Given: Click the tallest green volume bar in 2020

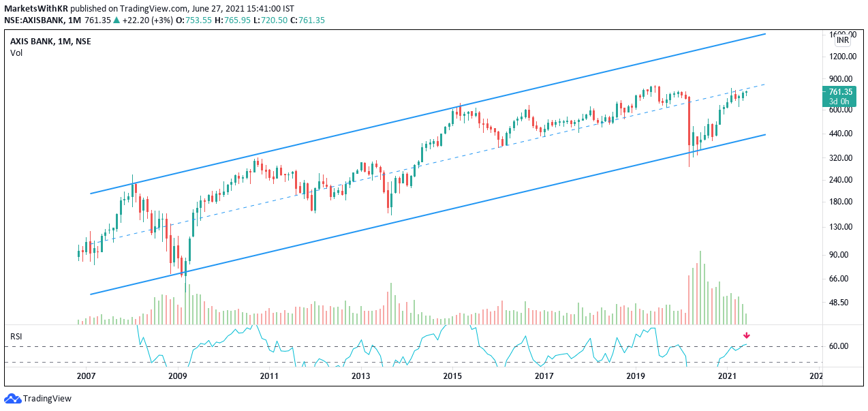Looking at the screenshot, I should (700, 288).
